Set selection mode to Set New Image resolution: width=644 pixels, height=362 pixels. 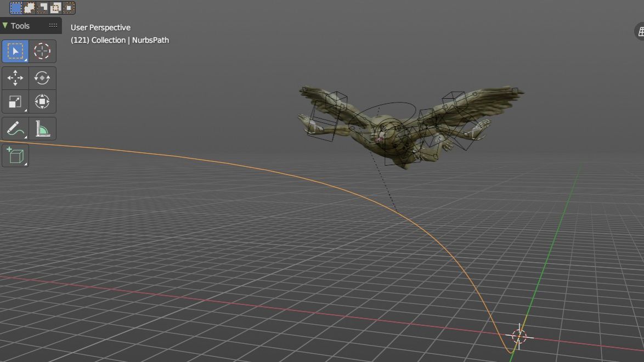coord(16,7)
